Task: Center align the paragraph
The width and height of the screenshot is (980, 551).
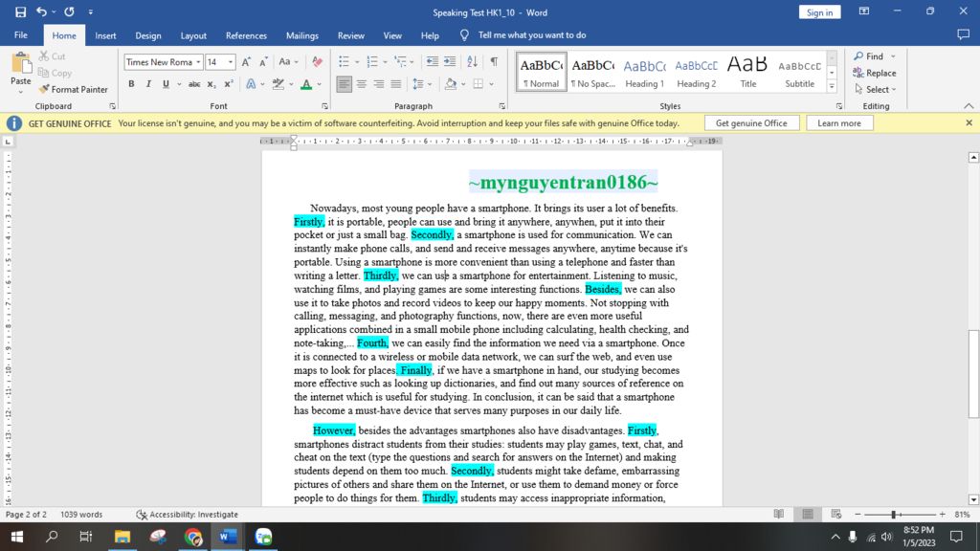Action: pyautogui.click(x=362, y=84)
